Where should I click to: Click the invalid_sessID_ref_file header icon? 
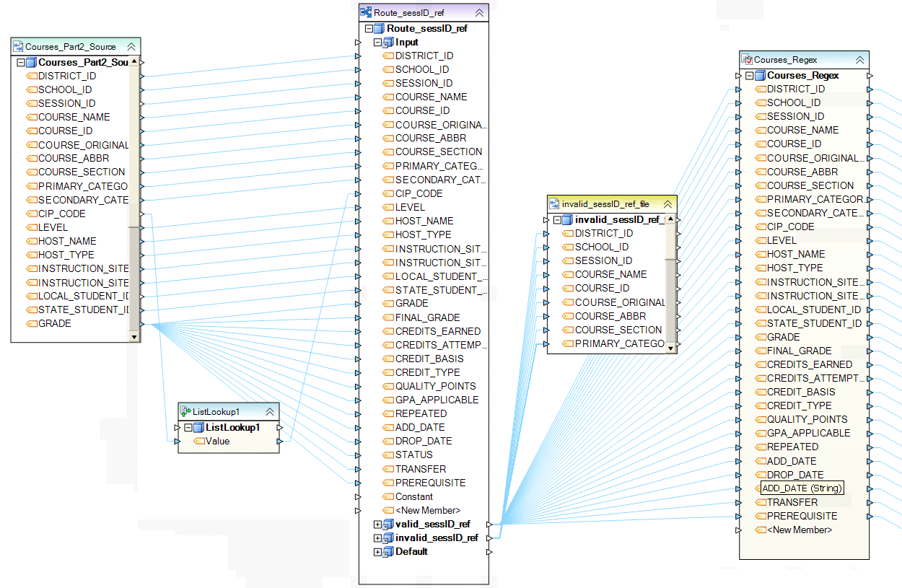[554, 205]
